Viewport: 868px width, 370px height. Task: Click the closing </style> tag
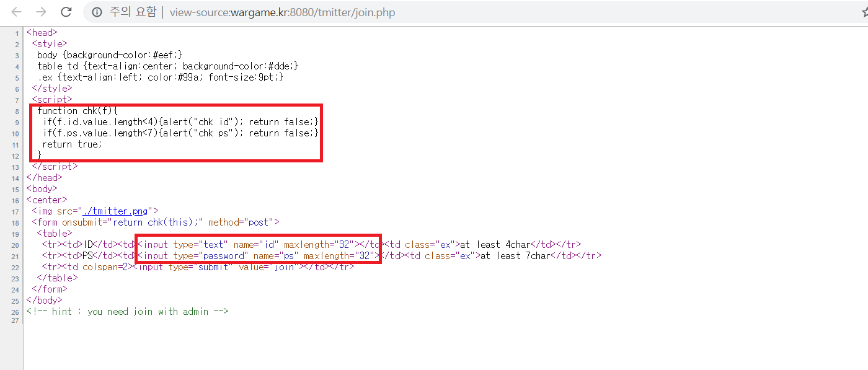click(52, 88)
